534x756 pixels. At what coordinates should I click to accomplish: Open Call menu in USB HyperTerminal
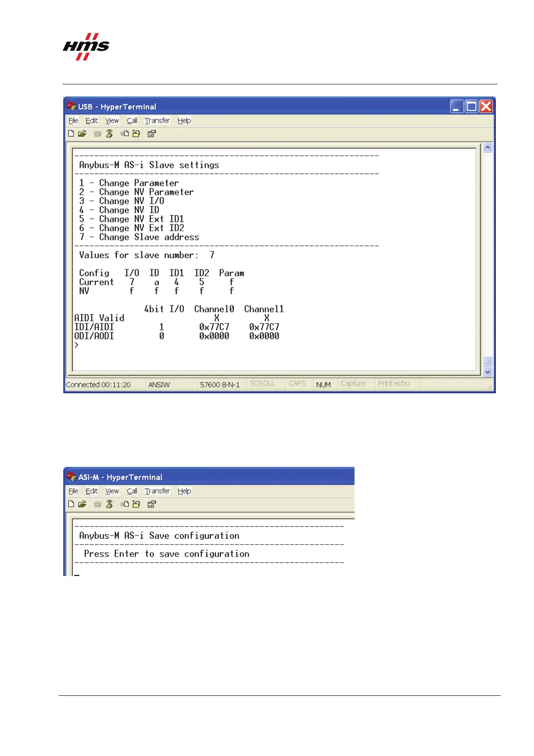click(132, 120)
